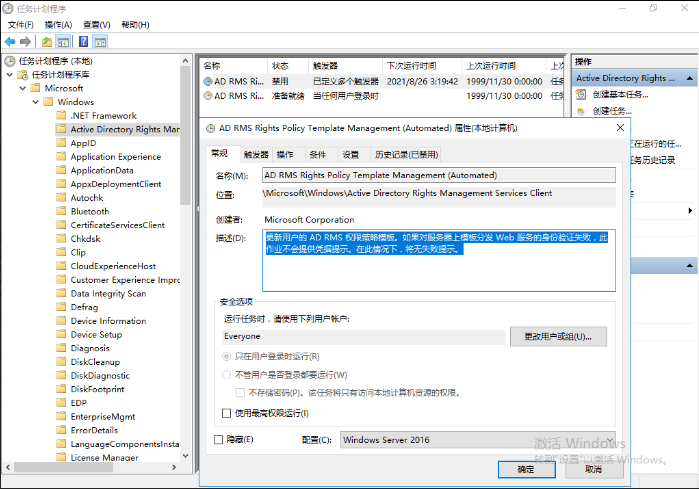Image resolution: width=699 pixels, height=489 pixels.
Task: Click 创建任务... action link
Action: (x=612, y=111)
